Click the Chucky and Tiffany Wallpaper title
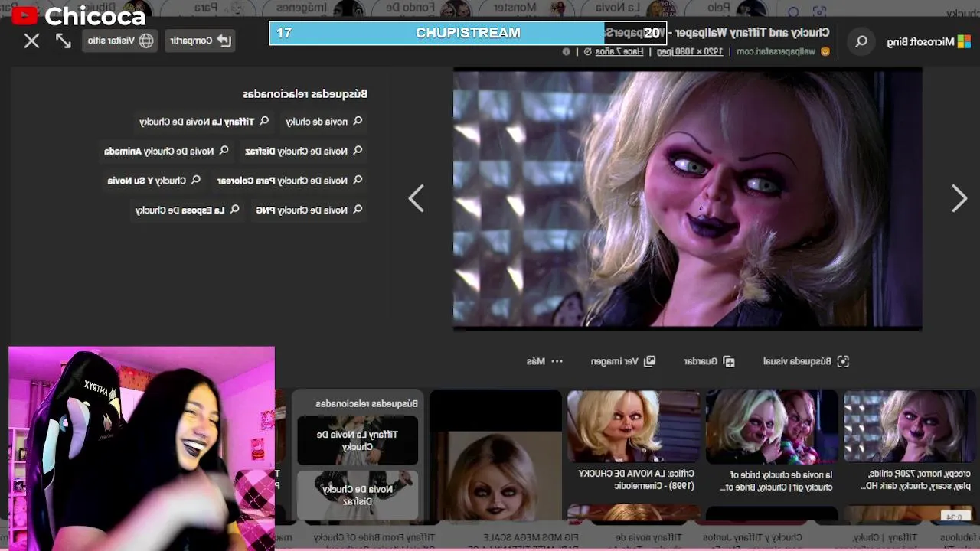This screenshot has height=551, width=980. 717,32
